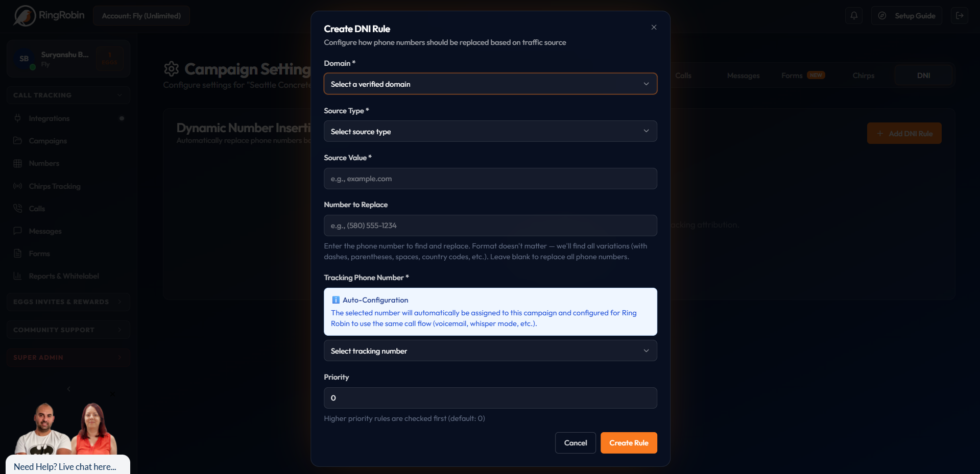The image size is (980, 474).
Task: Click the Create Rule button
Action: click(629, 443)
